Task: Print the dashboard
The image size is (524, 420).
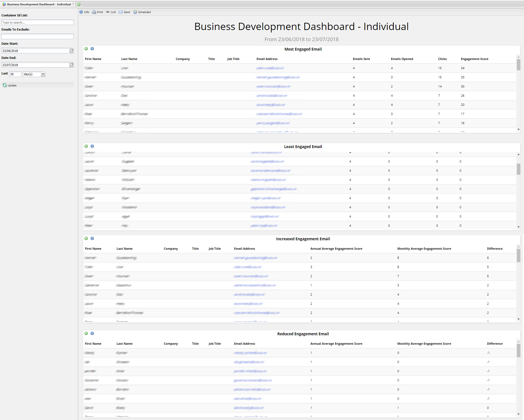Action: pyautogui.click(x=97, y=12)
